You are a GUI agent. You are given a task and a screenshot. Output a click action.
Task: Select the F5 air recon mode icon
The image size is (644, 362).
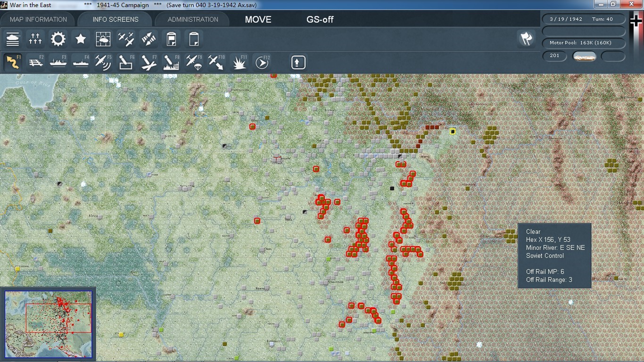click(x=103, y=62)
